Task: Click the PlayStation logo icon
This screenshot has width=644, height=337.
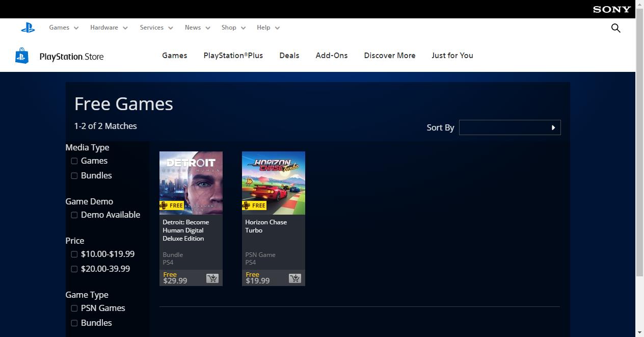Action: [x=28, y=28]
